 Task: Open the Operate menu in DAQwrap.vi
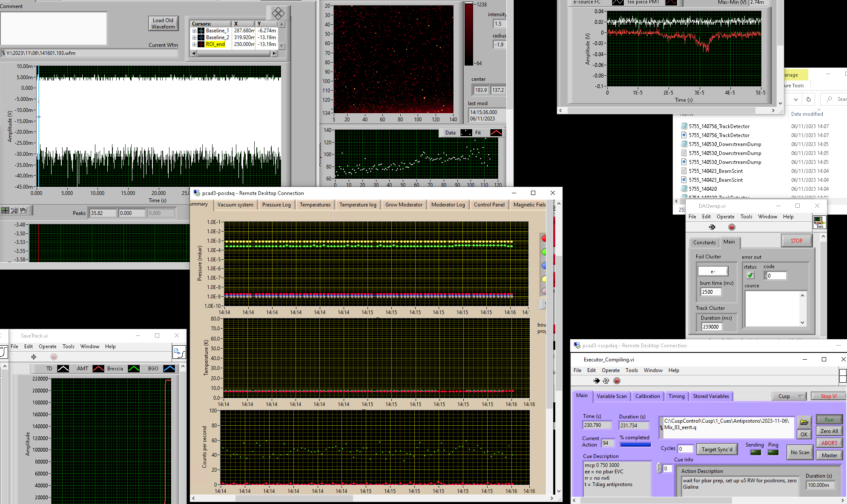coord(725,217)
